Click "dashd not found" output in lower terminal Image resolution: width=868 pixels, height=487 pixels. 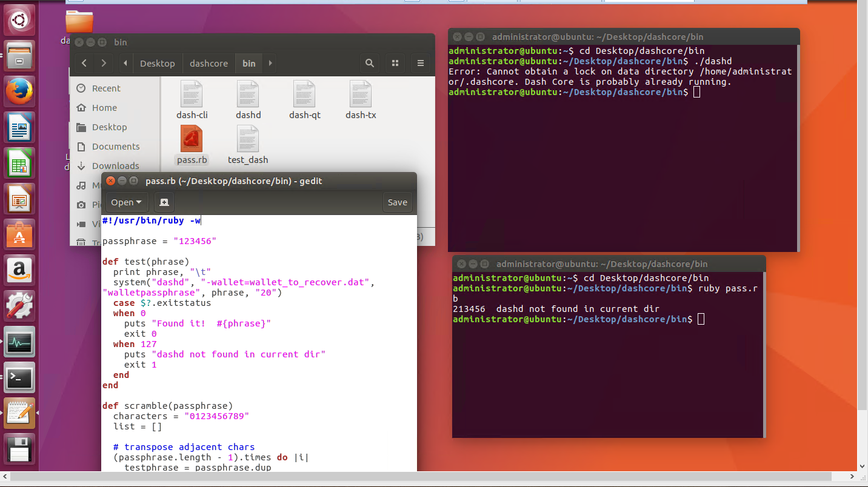pyautogui.click(x=578, y=308)
